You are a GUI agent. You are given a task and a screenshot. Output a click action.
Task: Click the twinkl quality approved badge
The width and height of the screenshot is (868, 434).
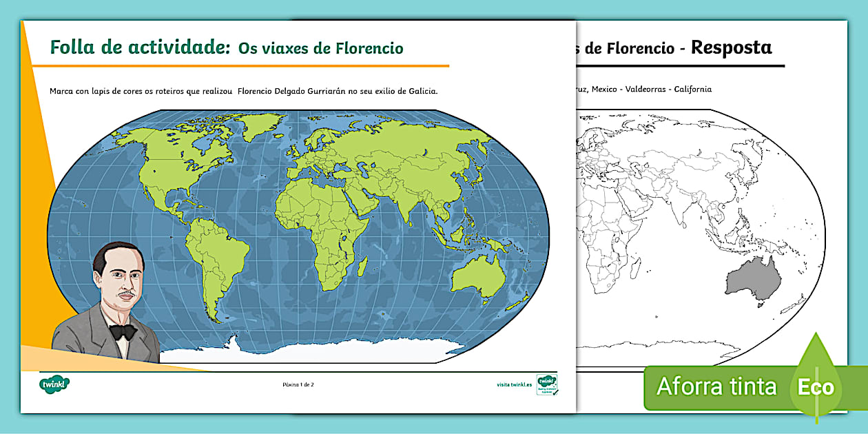pos(547,384)
